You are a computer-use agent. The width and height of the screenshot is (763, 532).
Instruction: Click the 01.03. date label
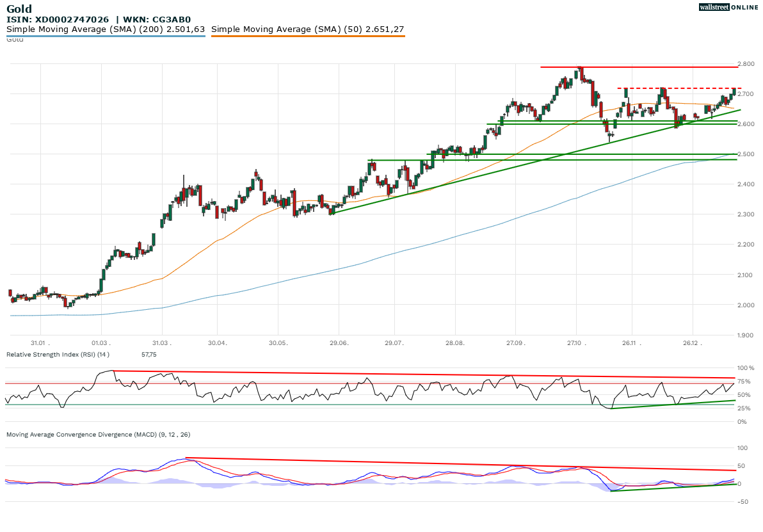tap(100, 343)
